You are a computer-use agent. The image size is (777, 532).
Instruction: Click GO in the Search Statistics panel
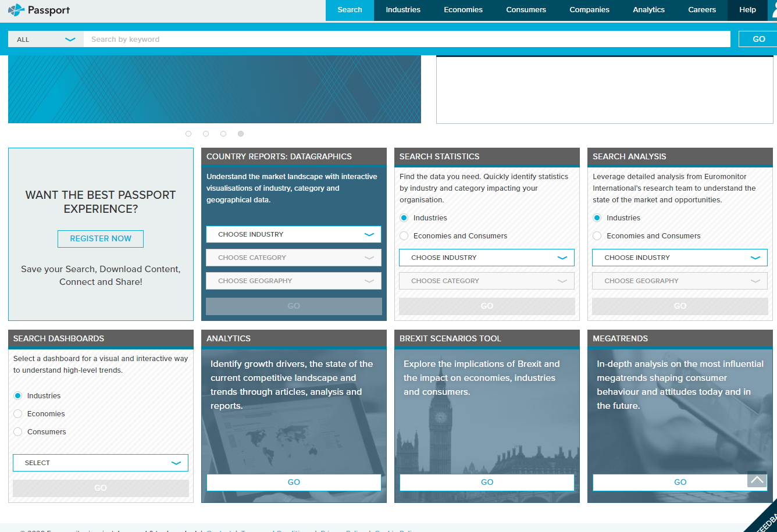(487, 306)
